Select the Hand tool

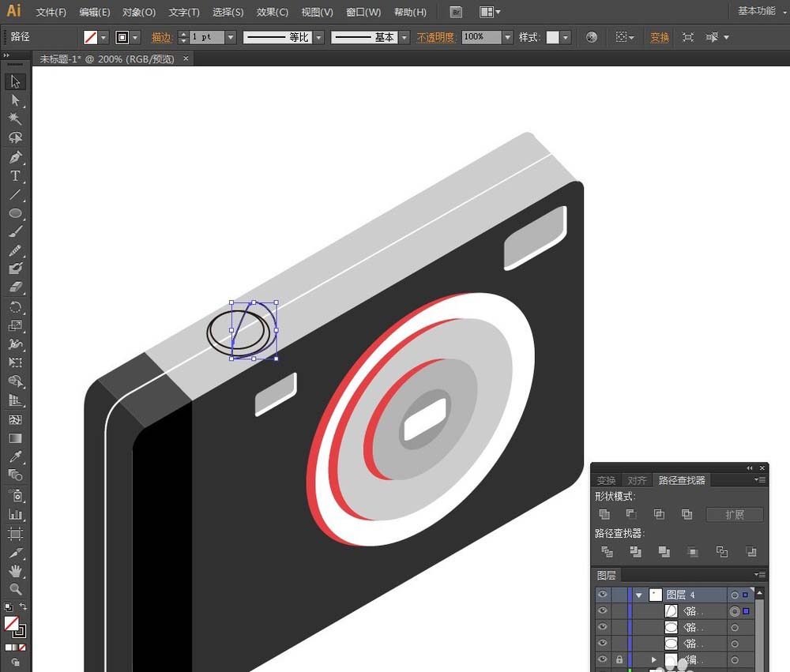coord(15,571)
